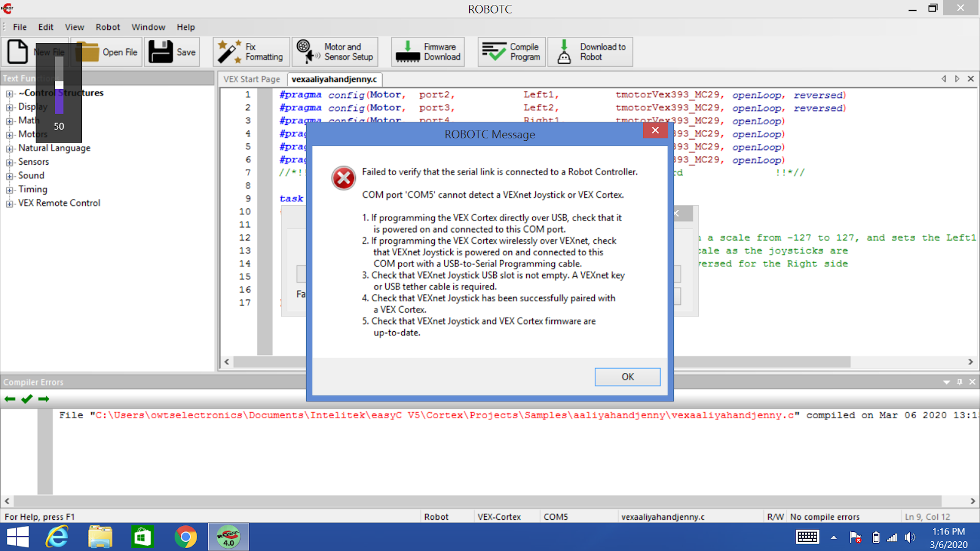
Task: Run Fix Formatting wand tool
Action: point(251,52)
